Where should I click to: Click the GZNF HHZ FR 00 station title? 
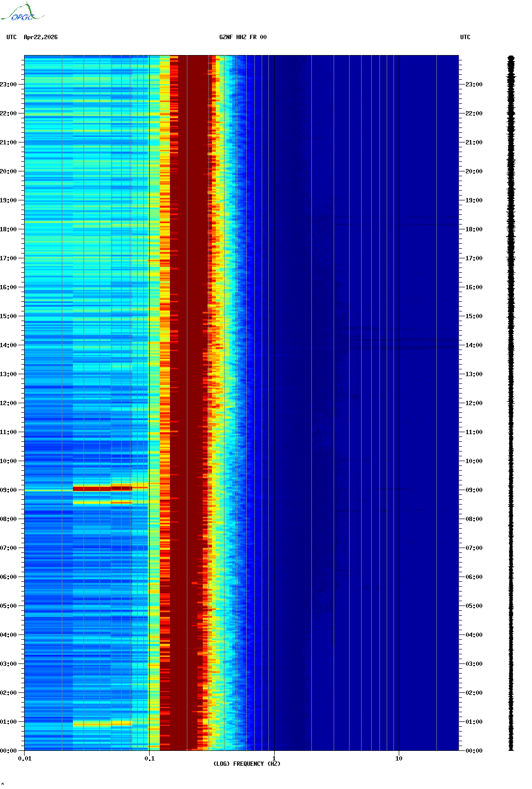tap(242, 37)
